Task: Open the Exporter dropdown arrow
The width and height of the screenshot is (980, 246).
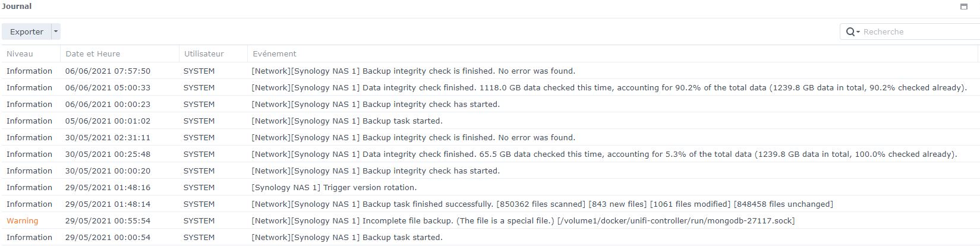Action: tap(56, 31)
